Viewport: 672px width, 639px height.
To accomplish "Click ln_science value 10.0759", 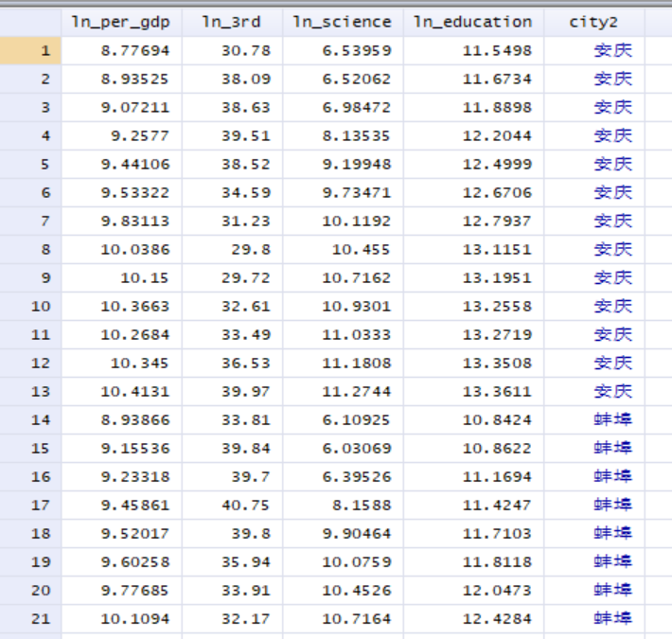I will [357, 562].
